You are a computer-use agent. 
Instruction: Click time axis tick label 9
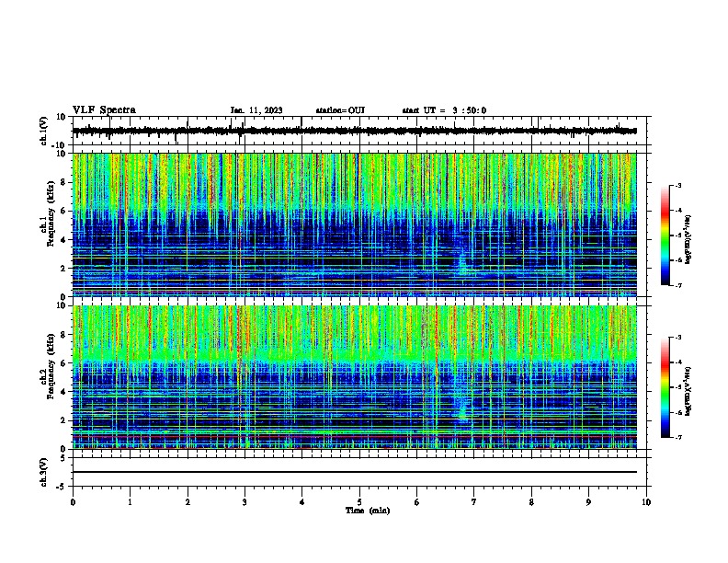[588, 502]
